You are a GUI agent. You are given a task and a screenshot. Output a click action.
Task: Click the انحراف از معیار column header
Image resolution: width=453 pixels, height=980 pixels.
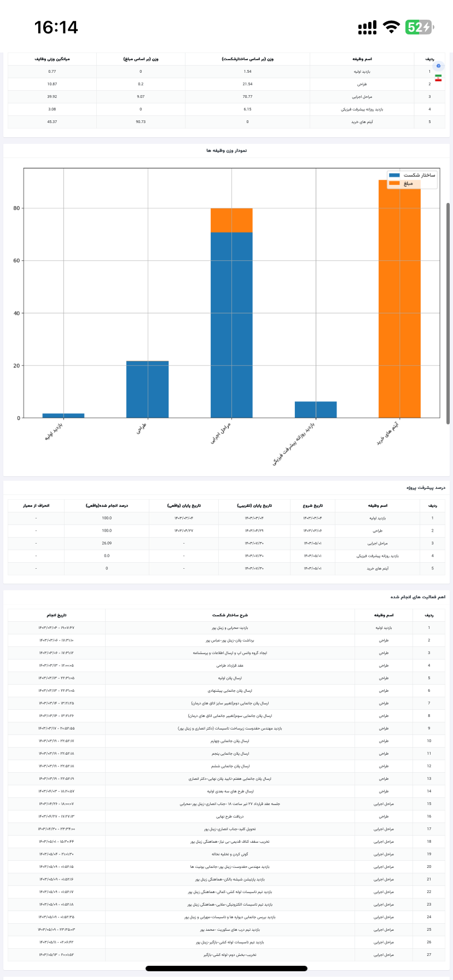coord(36,505)
